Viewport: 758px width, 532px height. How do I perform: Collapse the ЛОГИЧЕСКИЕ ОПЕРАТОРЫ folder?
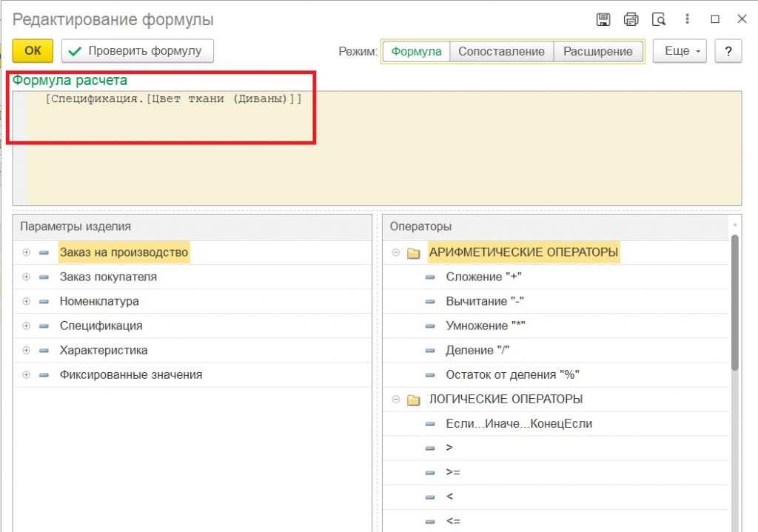point(396,399)
